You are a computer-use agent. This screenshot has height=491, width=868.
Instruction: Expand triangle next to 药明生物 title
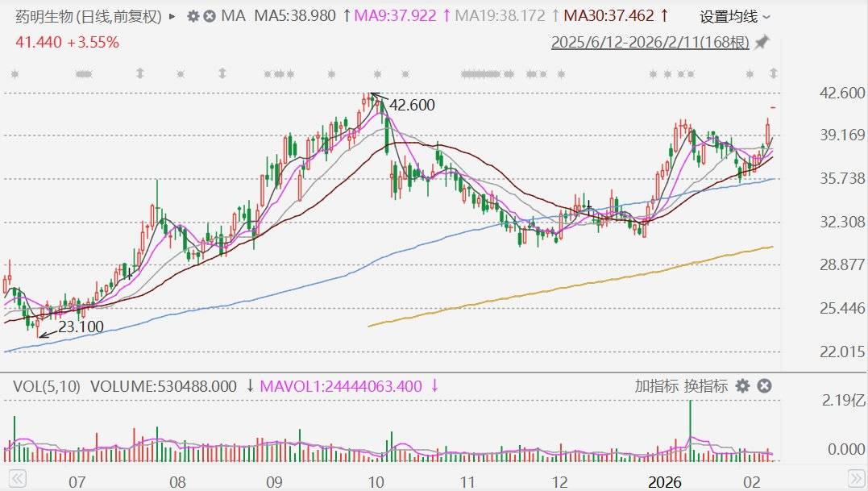pos(172,16)
